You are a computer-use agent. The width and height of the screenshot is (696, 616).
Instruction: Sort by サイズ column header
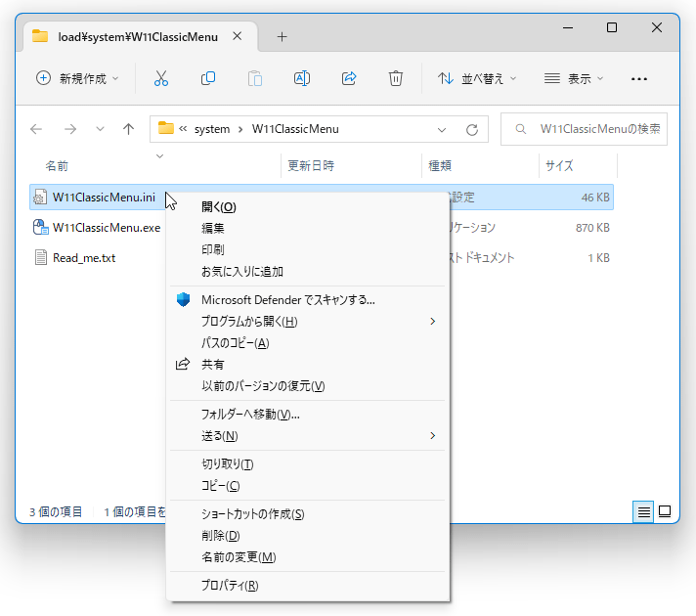tap(559, 166)
